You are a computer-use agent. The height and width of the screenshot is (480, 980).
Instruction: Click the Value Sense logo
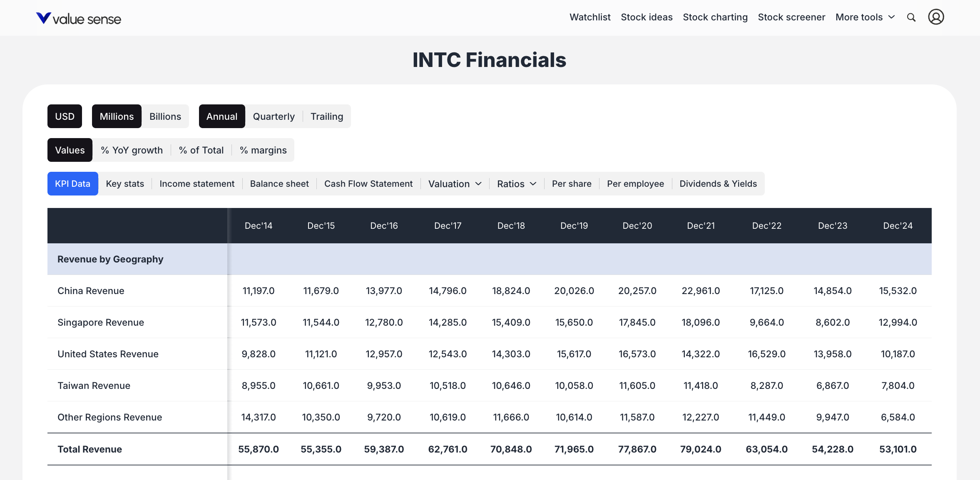tap(78, 18)
